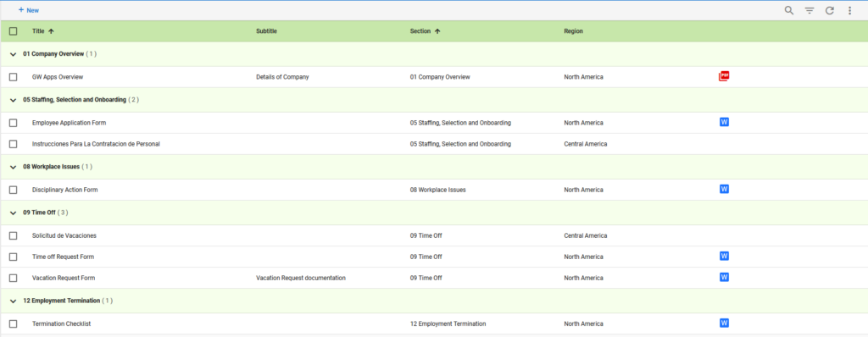The image size is (868, 337).
Task: Open the Disciplinary Action Form title
Action: [65, 190]
